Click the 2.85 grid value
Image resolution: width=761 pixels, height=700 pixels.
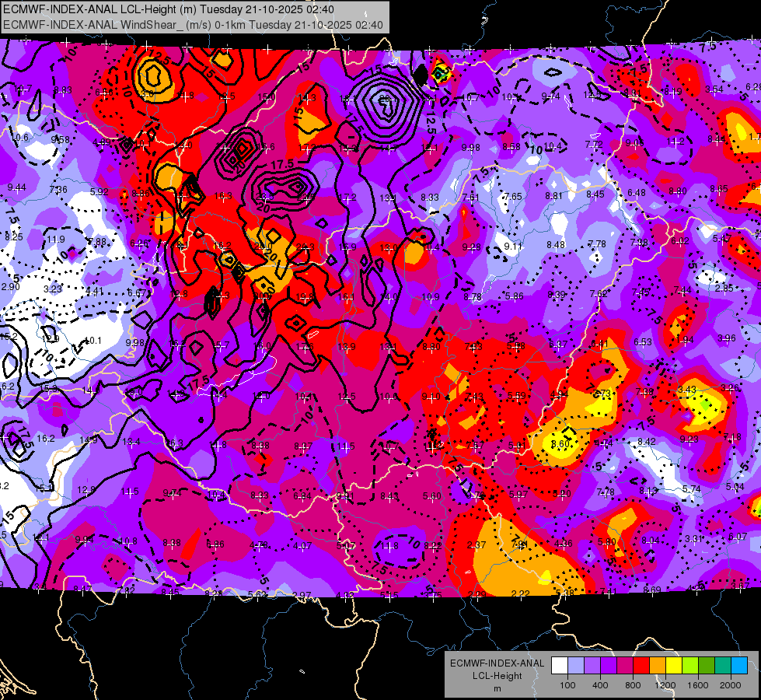click(x=724, y=288)
